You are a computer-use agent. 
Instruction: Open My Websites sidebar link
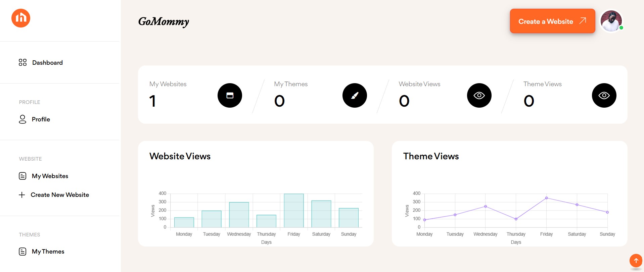click(50, 176)
